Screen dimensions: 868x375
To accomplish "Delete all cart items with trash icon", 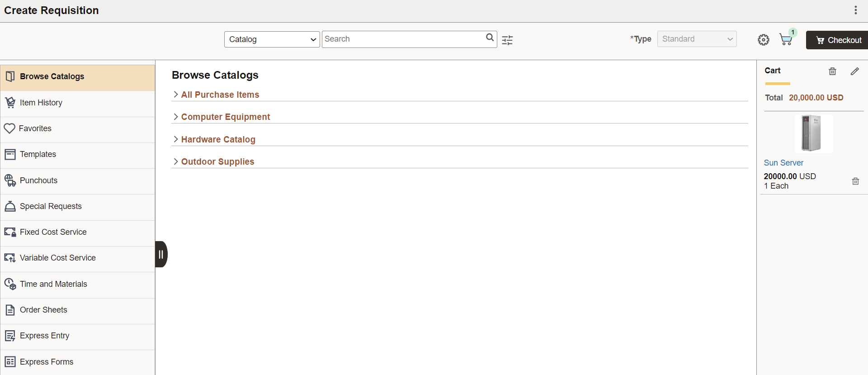I will (832, 71).
